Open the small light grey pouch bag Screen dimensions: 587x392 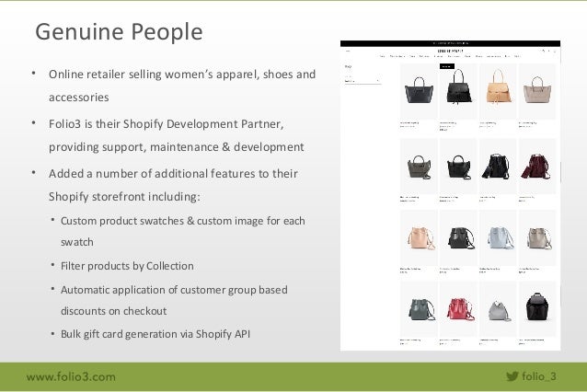(498, 309)
